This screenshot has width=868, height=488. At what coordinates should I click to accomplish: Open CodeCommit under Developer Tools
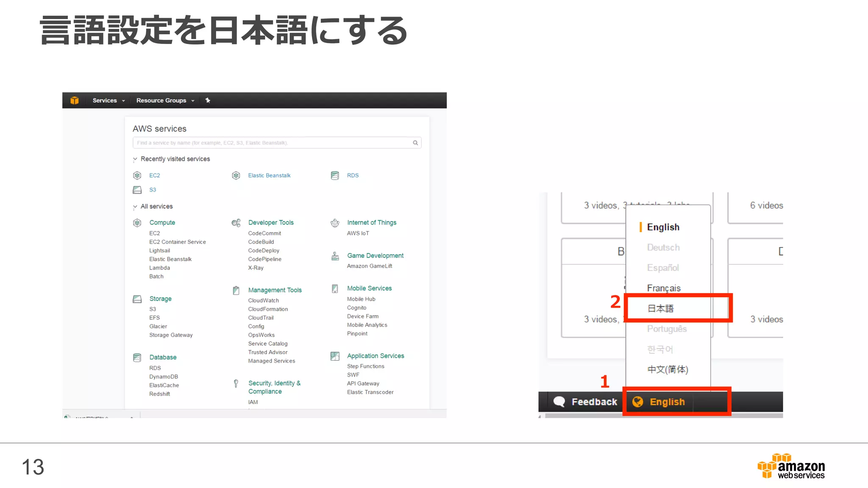coord(264,233)
